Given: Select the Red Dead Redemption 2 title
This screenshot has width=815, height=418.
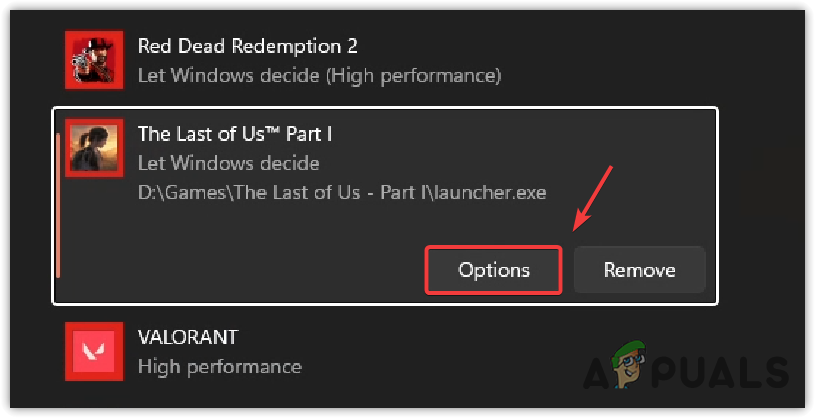Looking at the screenshot, I should 247,45.
